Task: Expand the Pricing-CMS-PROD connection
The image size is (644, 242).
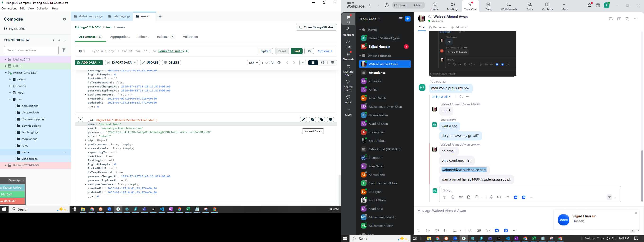Action: (x=5, y=165)
